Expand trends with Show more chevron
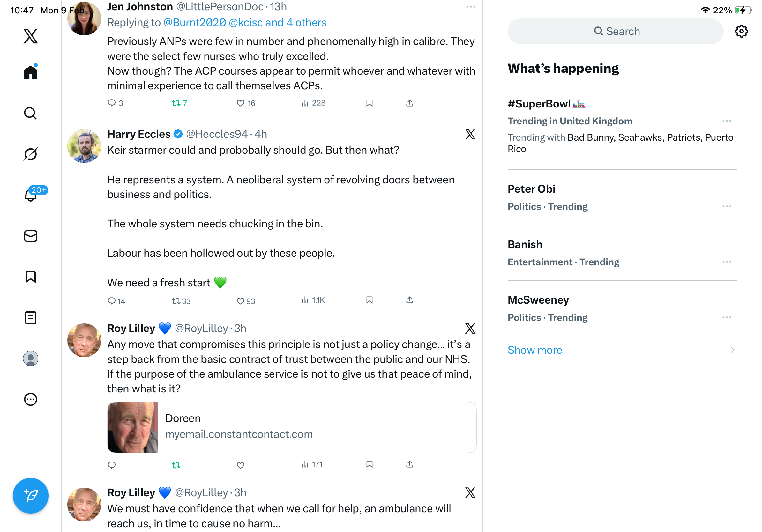 (732, 350)
